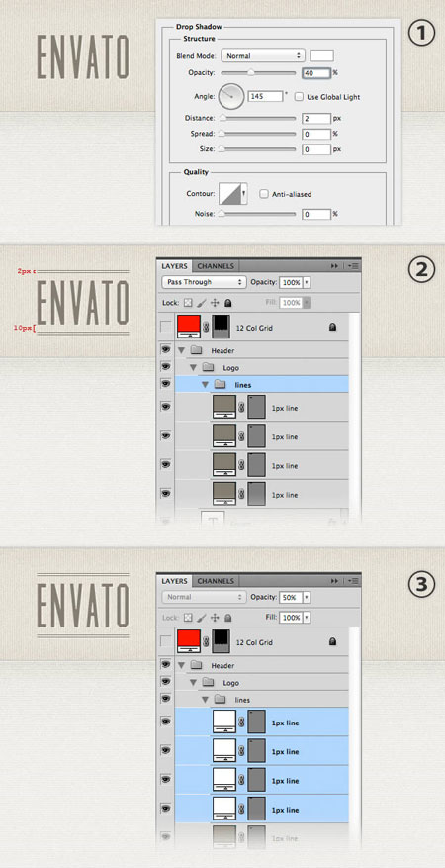This screenshot has height=868, width=445.
Task: Click the Drop Shadow Opacity slider
Action: click(258, 72)
